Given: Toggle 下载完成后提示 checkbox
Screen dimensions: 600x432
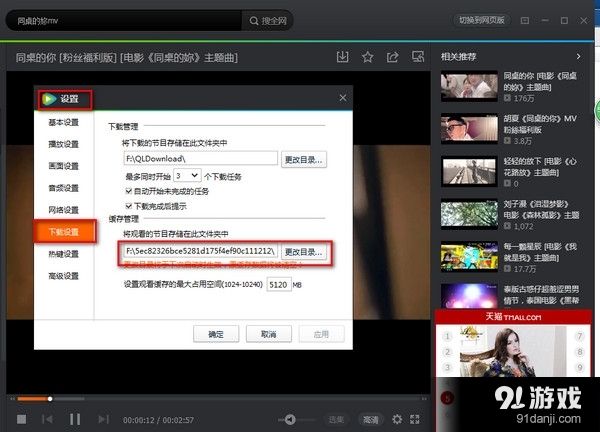Looking at the screenshot, I should pyautogui.click(x=129, y=206).
